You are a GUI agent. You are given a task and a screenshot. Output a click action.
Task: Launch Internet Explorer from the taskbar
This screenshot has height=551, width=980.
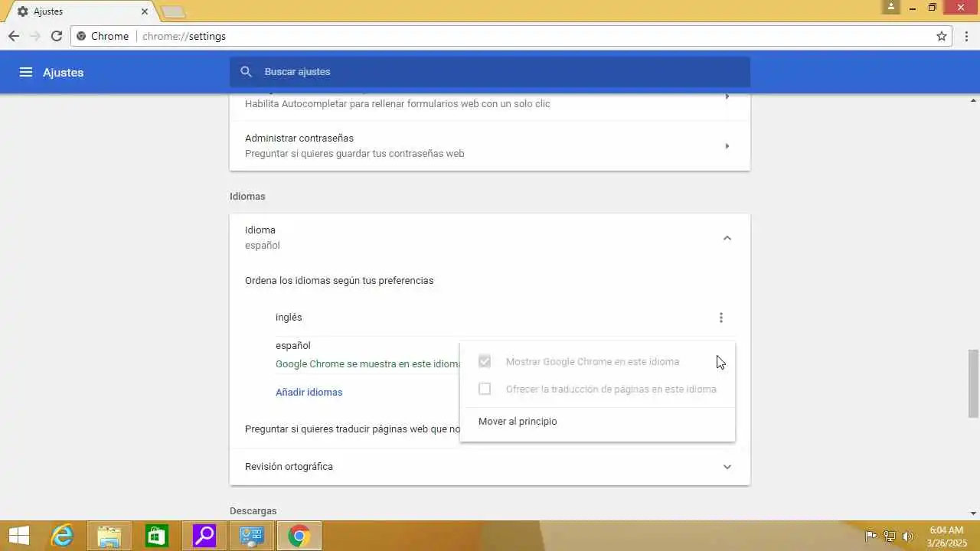pos(62,536)
